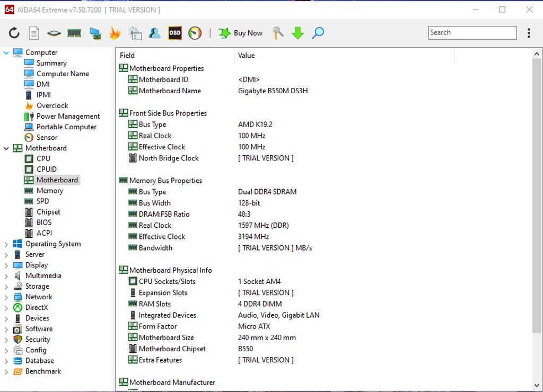The image size is (543, 392).
Task: Click into the Search input field
Action: [x=472, y=33]
